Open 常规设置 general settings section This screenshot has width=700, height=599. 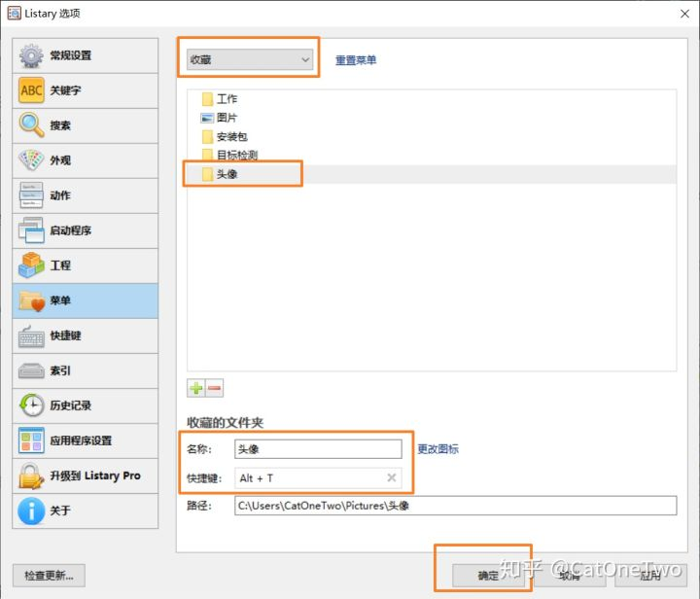coord(85,55)
